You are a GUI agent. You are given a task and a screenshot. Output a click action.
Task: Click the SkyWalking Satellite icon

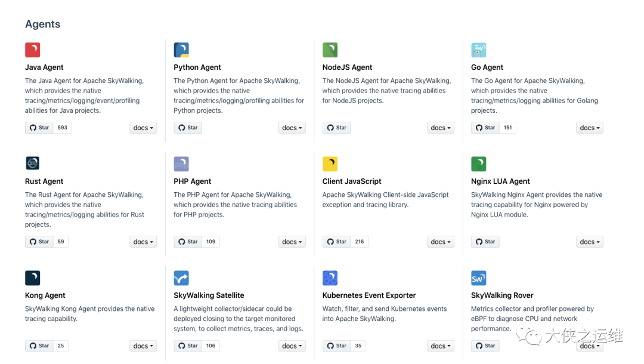click(x=181, y=278)
